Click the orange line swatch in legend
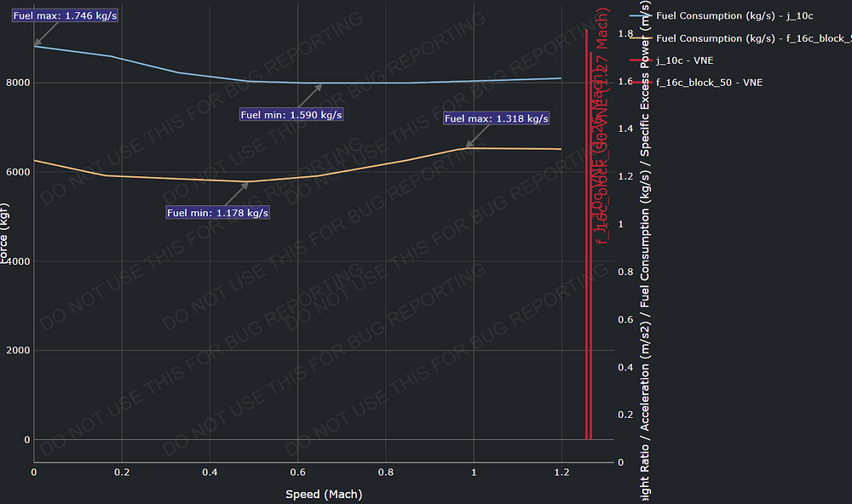This screenshot has height=504, width=852. coord(640,38)
